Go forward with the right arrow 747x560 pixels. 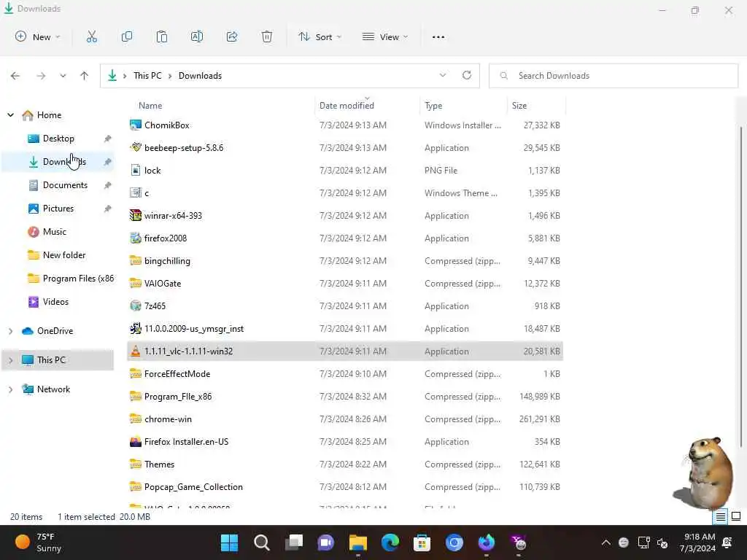pos(41,76)
